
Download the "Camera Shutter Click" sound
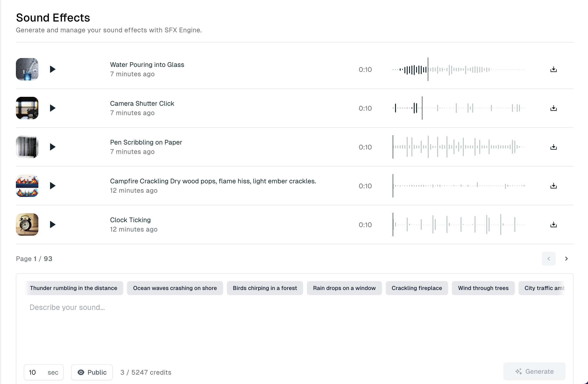[553, 108]
